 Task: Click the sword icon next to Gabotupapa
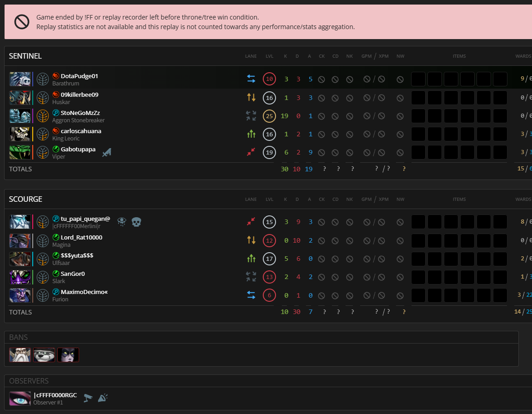coord(106,153)
